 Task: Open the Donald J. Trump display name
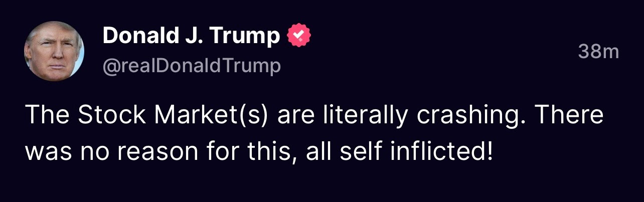pyautogui.click(x=191, y=36)
